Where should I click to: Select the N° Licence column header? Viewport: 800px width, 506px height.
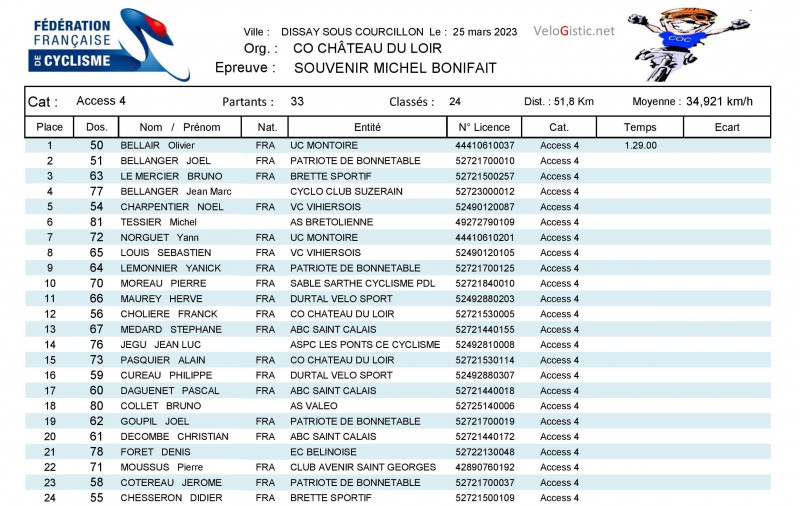[x=484, y=127]
